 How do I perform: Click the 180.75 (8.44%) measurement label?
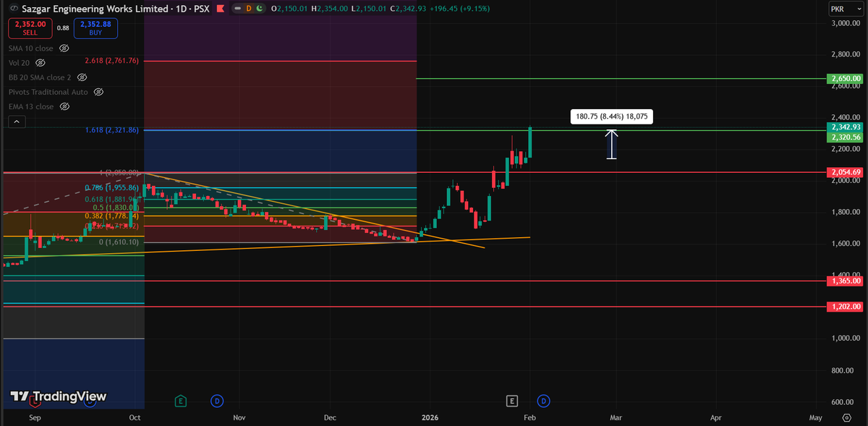click(x=612, y=116)
